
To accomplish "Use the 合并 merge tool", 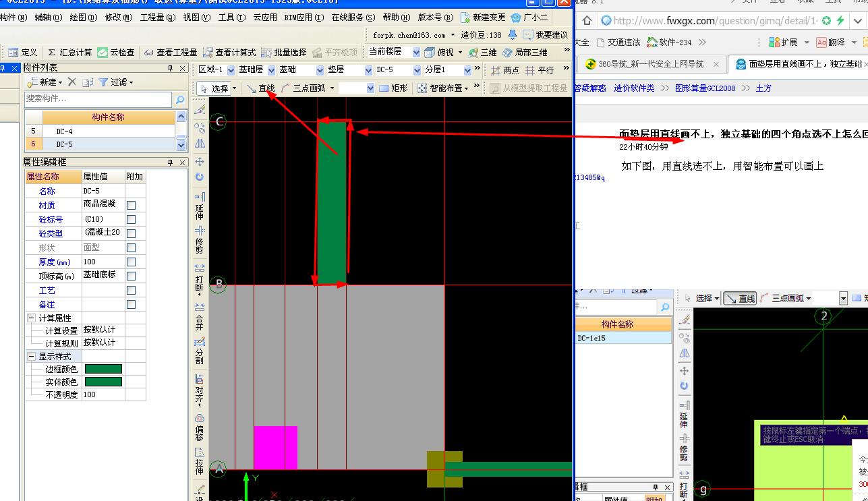I will (x=200, y=316).
